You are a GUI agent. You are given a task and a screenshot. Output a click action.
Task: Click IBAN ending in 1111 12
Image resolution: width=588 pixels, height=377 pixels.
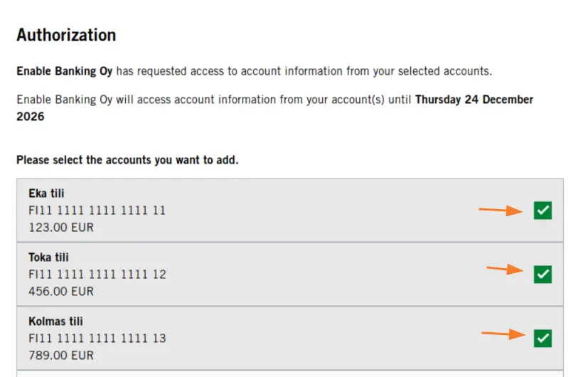[x=97, y=275]
